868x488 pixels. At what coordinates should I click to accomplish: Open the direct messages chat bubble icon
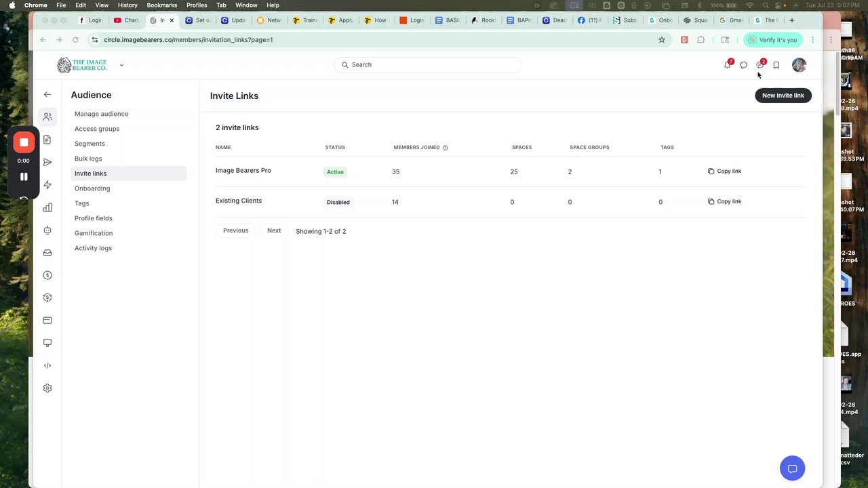744,65
